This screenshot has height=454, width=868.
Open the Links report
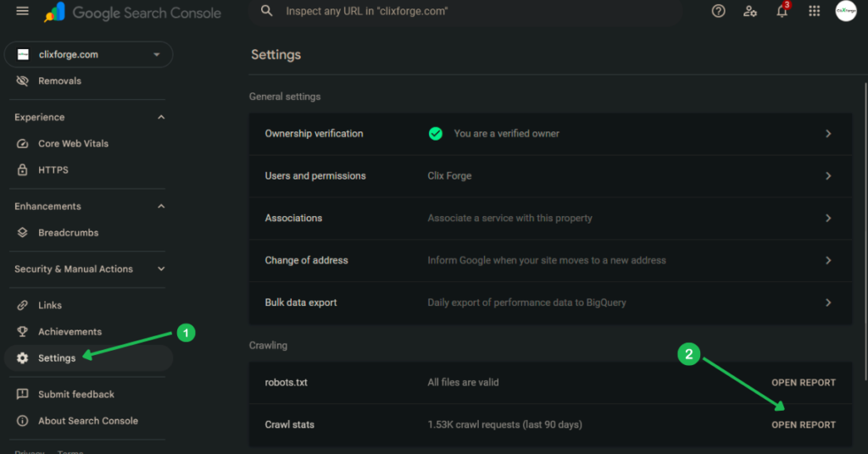tap(50, 305)
